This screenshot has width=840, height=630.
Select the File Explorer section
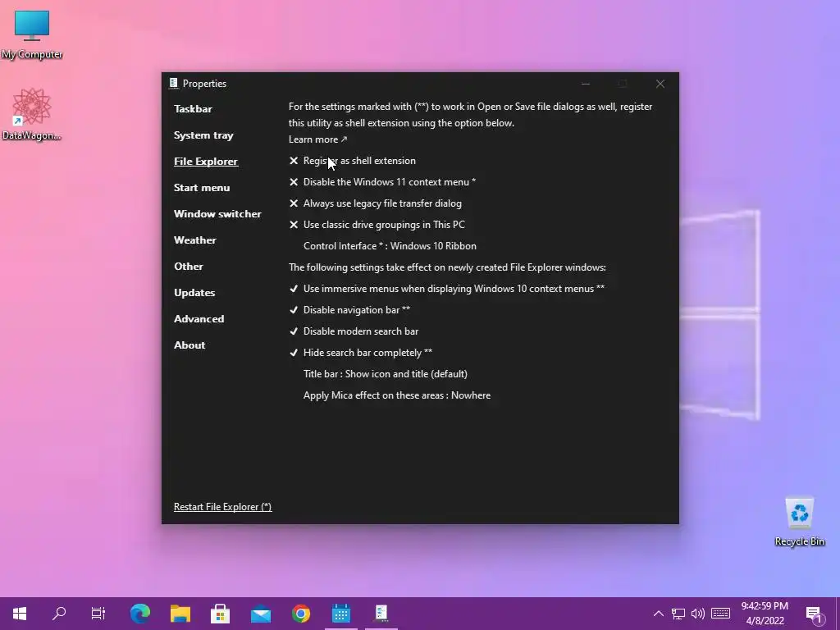pyautogui.click(x=206, y=162)
